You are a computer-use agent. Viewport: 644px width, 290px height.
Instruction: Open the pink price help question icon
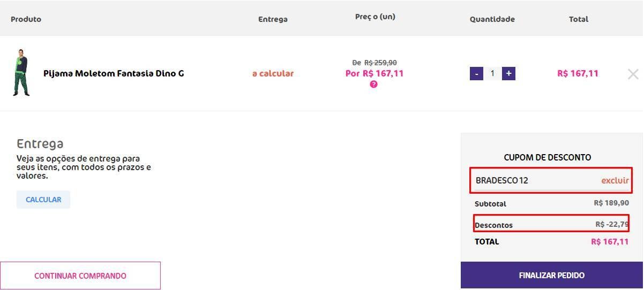tap(373, 84)
